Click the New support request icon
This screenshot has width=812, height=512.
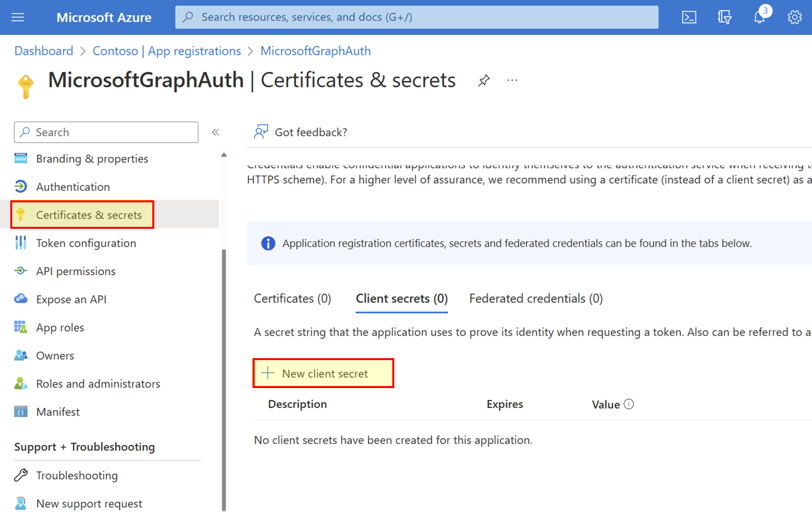coord(21,503)
